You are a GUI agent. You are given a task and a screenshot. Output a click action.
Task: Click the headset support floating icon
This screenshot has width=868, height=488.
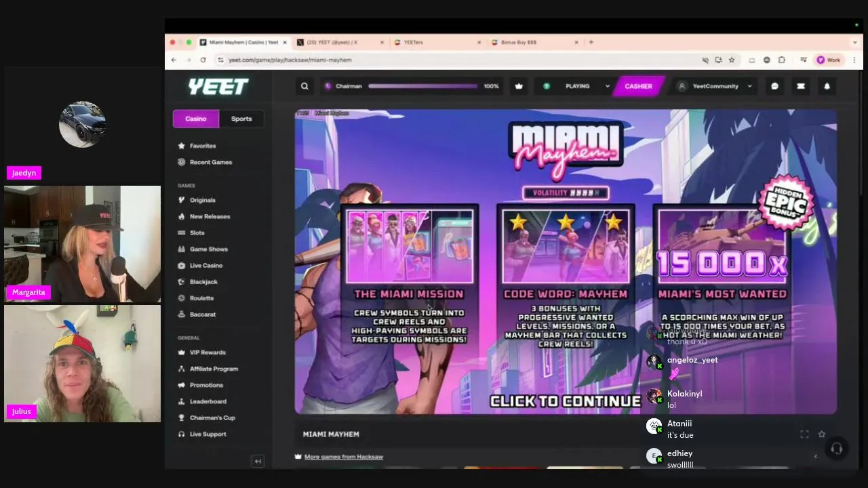pyautogui.click(x=836, y=449)
